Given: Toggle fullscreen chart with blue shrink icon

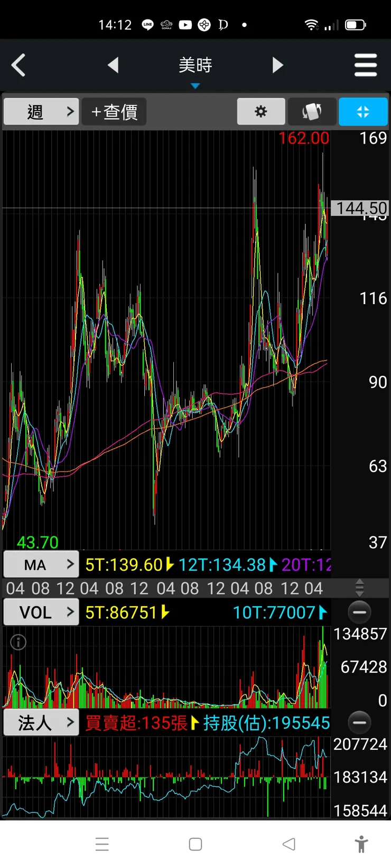Looking at the screenshot, I should point(363,111).
